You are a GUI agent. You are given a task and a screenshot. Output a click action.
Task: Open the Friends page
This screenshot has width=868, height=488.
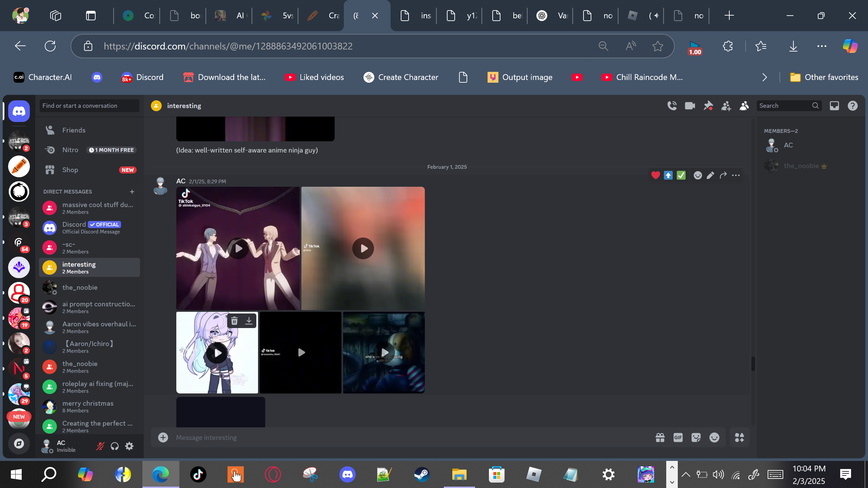pos(90,130)
